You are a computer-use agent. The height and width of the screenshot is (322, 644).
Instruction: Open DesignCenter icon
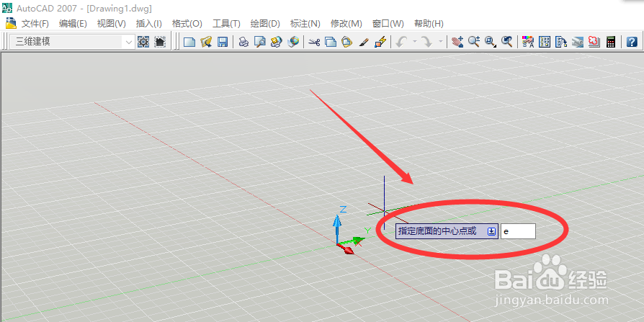pos(545,42)
